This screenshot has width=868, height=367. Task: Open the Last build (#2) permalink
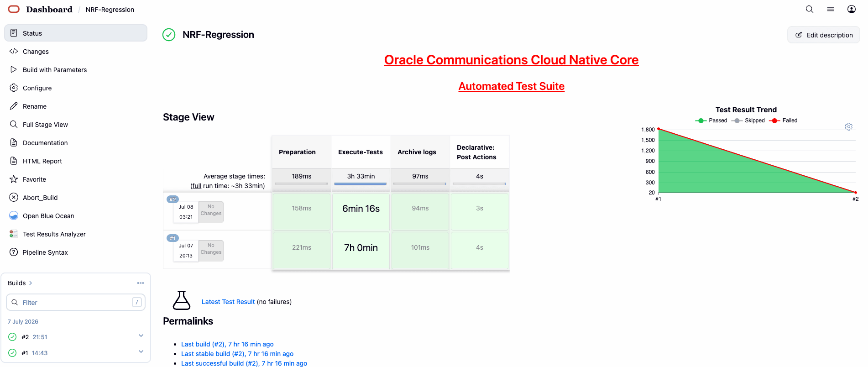[227, 344]
